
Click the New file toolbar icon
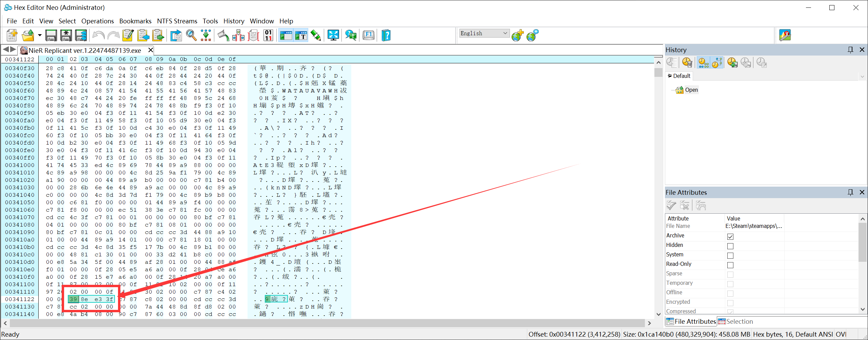(x=12, y=35)
